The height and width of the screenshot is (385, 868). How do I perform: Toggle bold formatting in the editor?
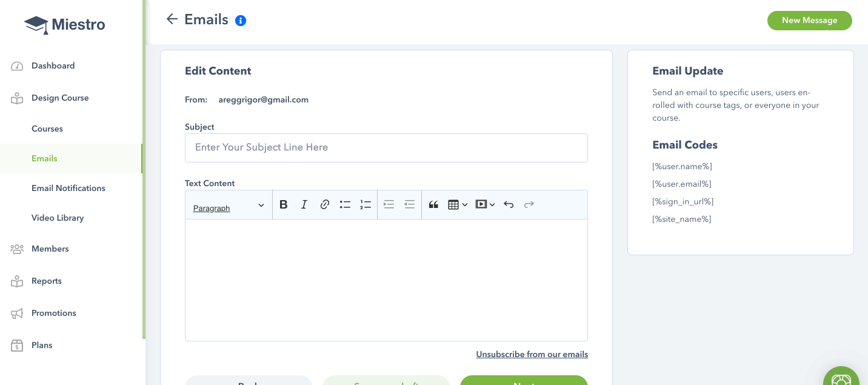[284, 205]
